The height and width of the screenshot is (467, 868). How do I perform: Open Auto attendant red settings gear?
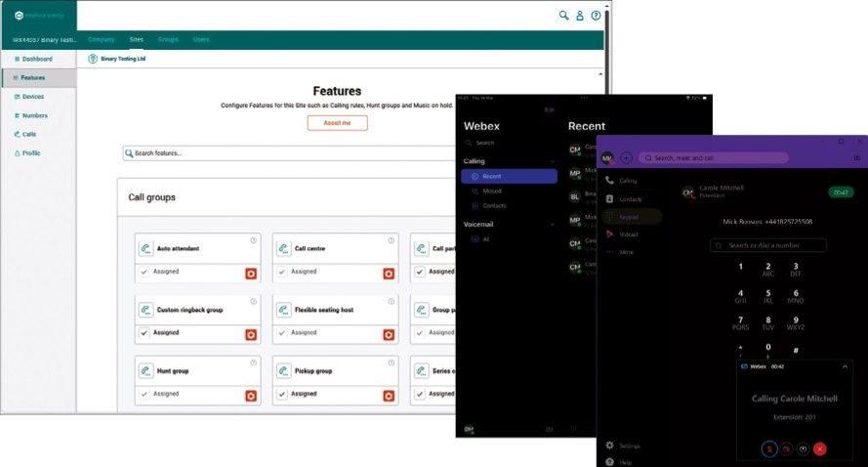pyautogui.click(x=251, y=274)
